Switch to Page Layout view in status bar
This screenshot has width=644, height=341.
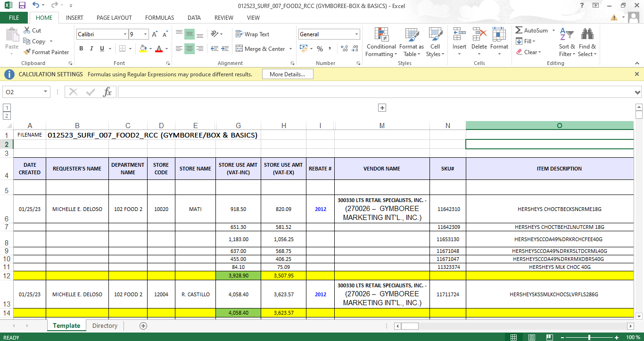click(x=531, y=337)
